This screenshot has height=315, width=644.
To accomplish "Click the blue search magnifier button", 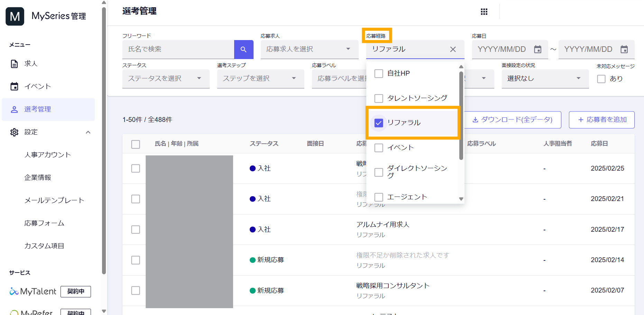I will pyautogui.click(x=243, y=49).
